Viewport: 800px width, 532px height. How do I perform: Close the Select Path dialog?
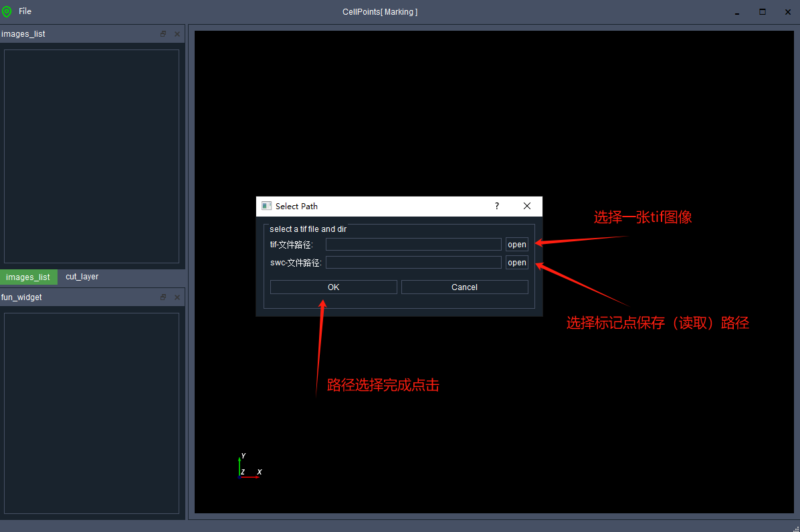coord(527,206)
